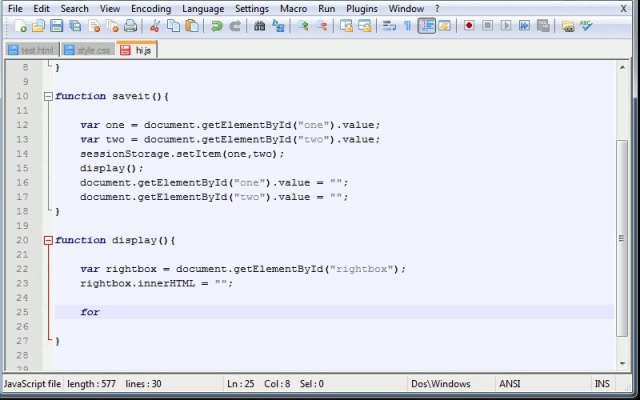Switch to the test.html tab

(x=31, y=50)
